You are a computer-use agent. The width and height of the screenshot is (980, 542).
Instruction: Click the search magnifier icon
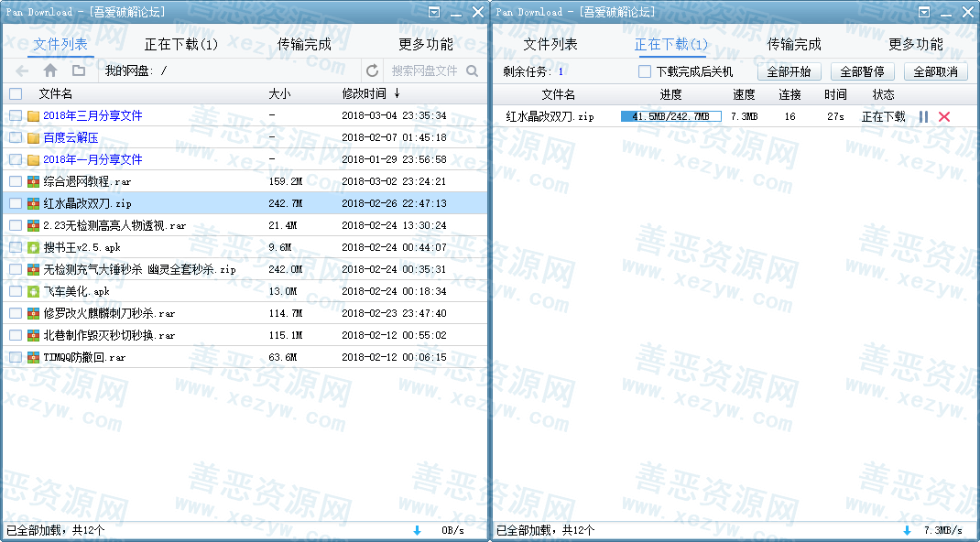coord(473,70)
